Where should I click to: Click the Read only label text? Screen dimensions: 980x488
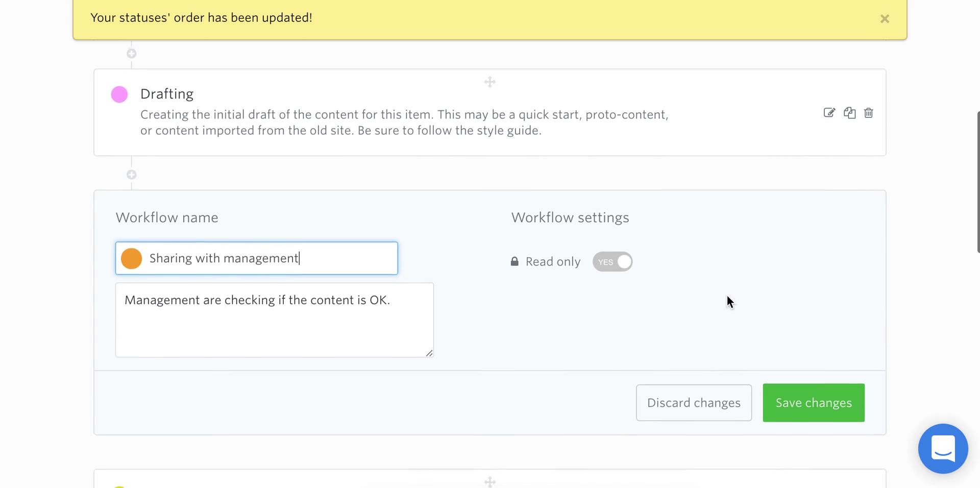click(553, 262)
